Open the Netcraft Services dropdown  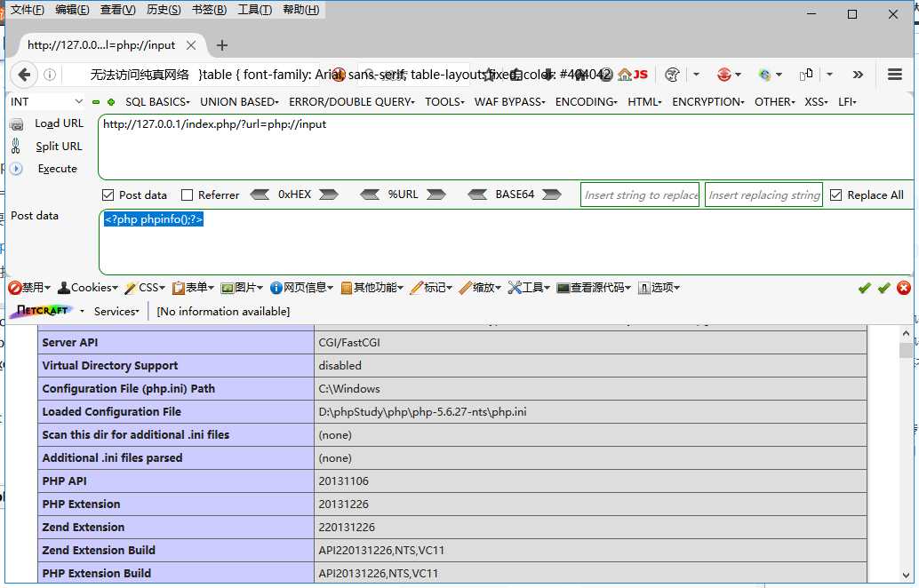pyautogui.click(x=116, y=312)
